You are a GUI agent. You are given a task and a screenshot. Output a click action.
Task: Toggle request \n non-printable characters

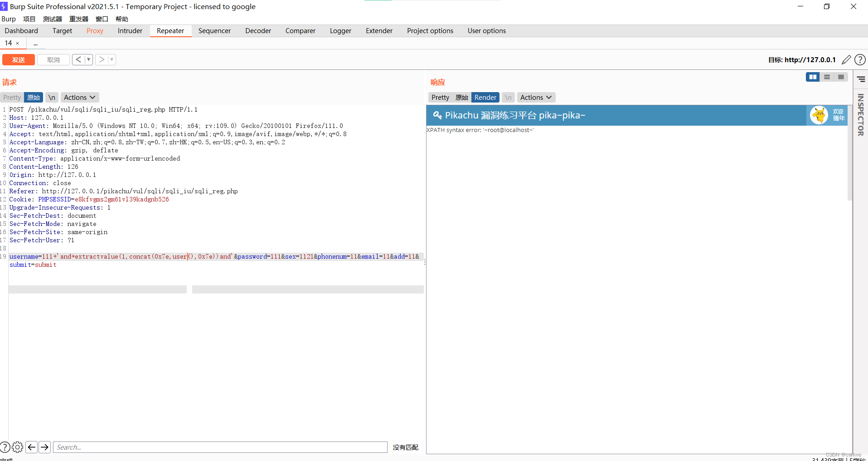point(52,98)
